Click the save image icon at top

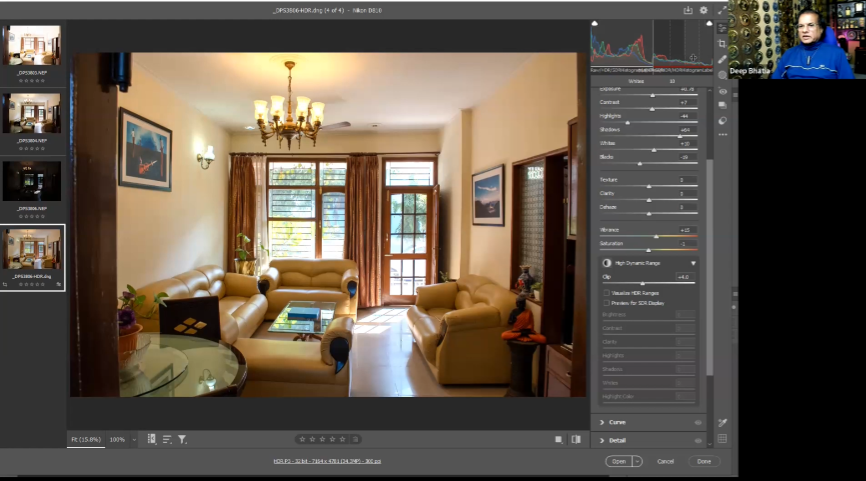pos(688,10)
